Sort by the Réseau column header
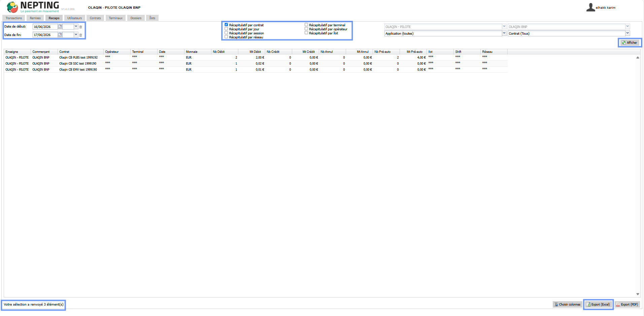Viewport: 644px width, 316px height. [x=494, y=52]
